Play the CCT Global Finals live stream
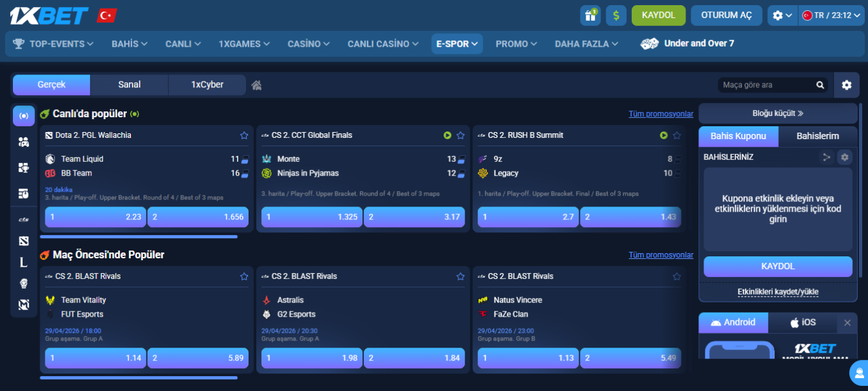 447,135
